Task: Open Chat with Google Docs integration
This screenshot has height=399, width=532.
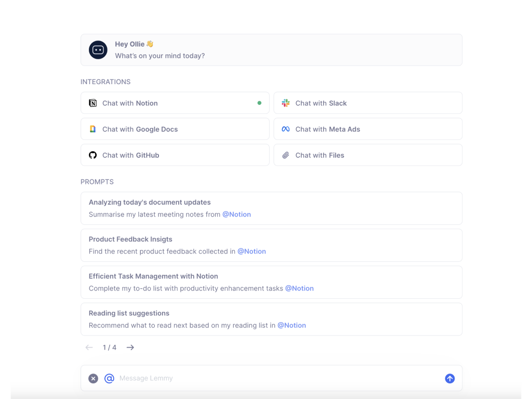Action: tap(175, 129)
